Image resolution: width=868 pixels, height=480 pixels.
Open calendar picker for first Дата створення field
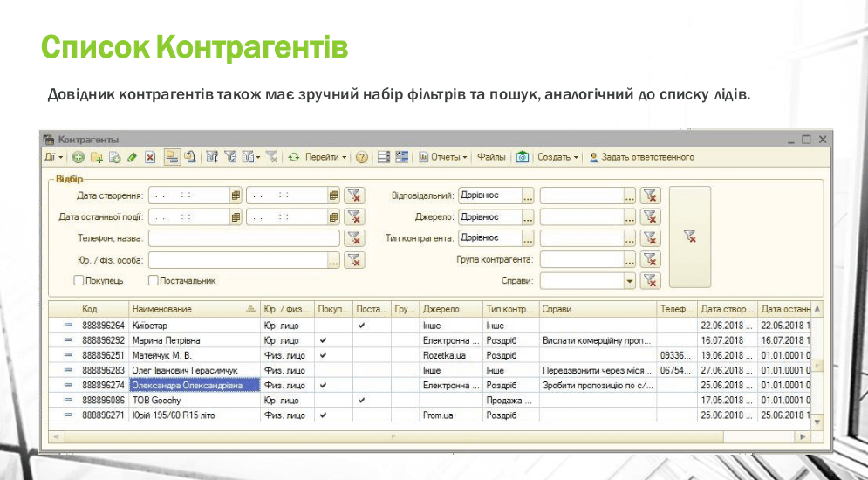(236, 195)
